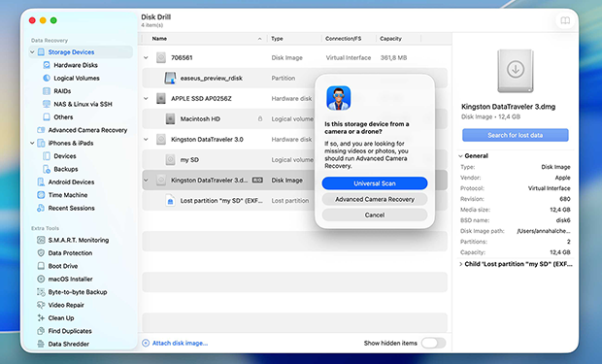The width and height of the screenshot is (602, 364).
Task: Open Recent Sessions
Action: click(71, 208)
